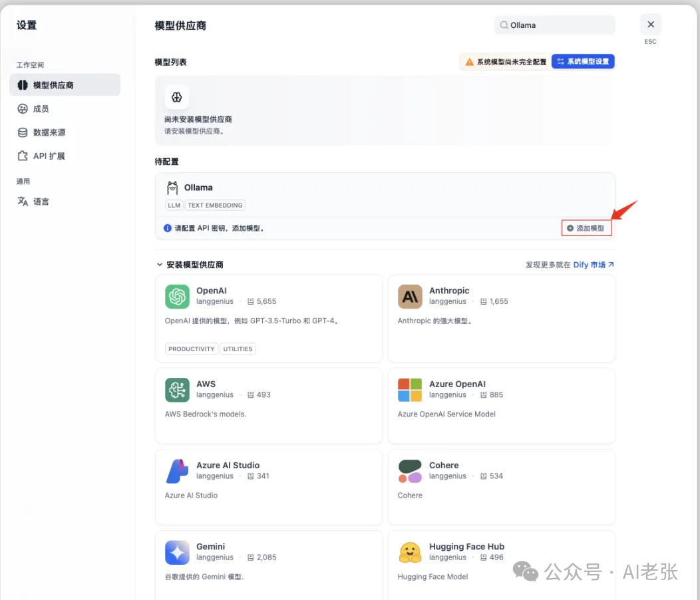Open the Cohere provider card title
The image size is (700, 600).
[444, 465]
